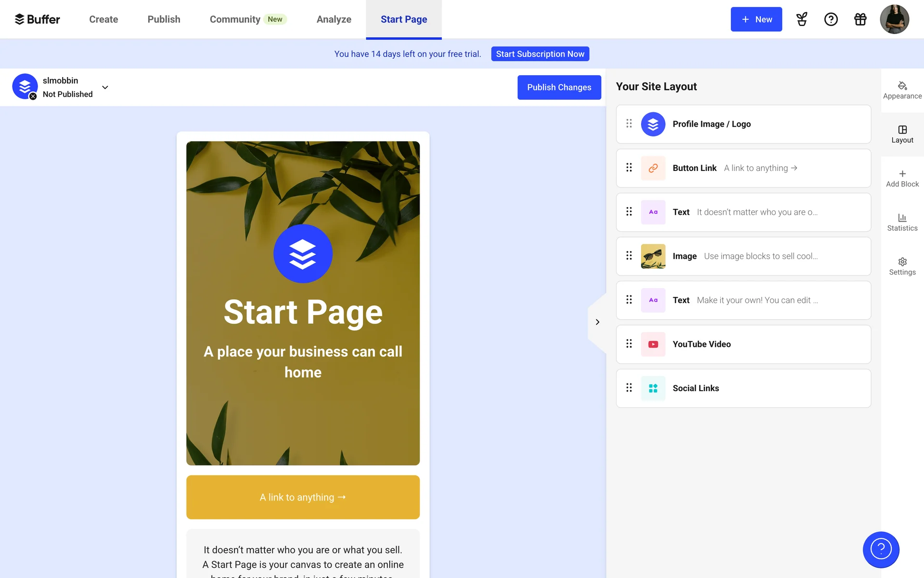Click Start Subscription Now
This screenshot has height=578, width=924.
pyautogui.click(x=540, y=54)
